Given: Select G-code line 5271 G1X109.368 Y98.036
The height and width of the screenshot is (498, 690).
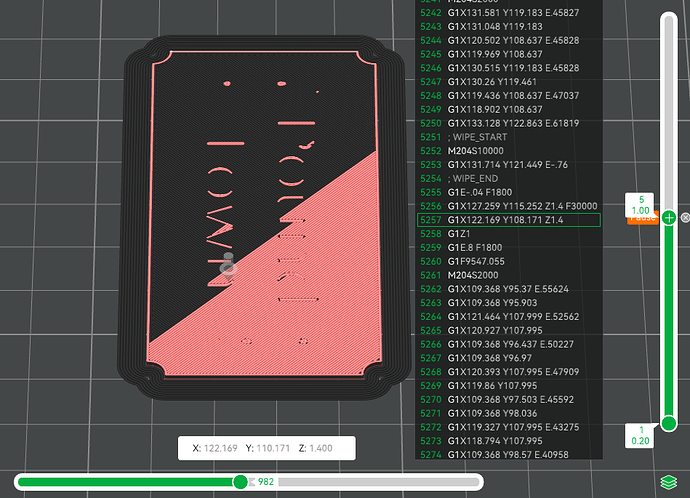Looking at the screenshot, I should coord(509,413).
